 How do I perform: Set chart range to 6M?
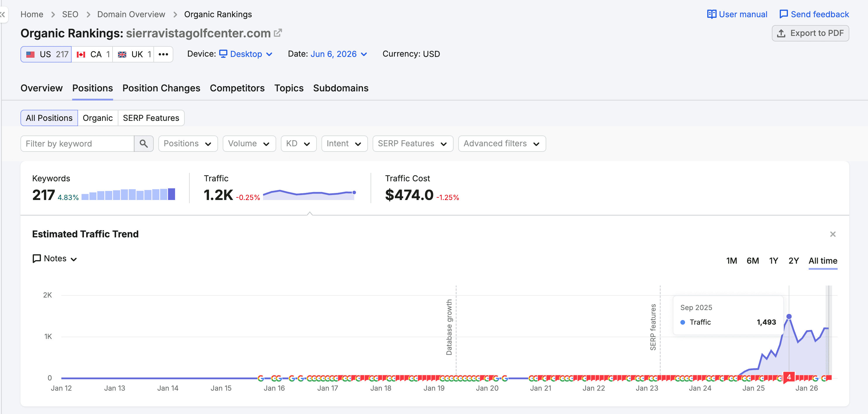[753, 261]
